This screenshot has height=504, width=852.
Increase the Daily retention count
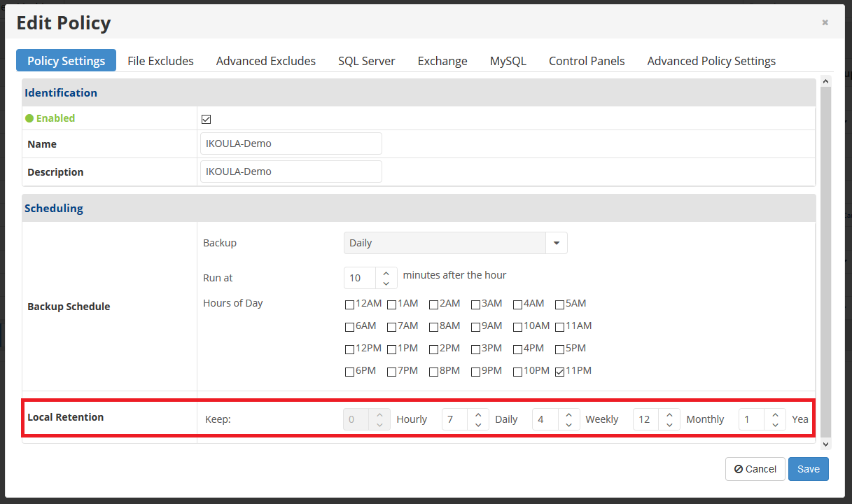tap(477, 414)
